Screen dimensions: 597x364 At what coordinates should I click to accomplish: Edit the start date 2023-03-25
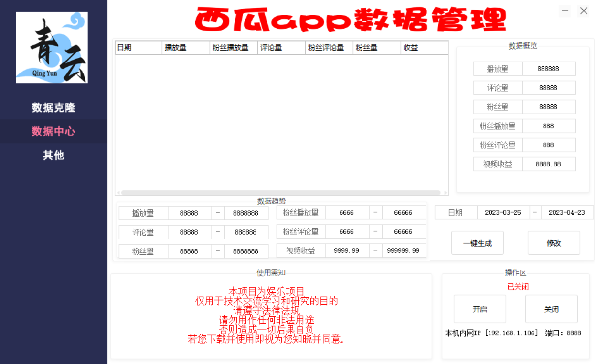coord(503,213)
